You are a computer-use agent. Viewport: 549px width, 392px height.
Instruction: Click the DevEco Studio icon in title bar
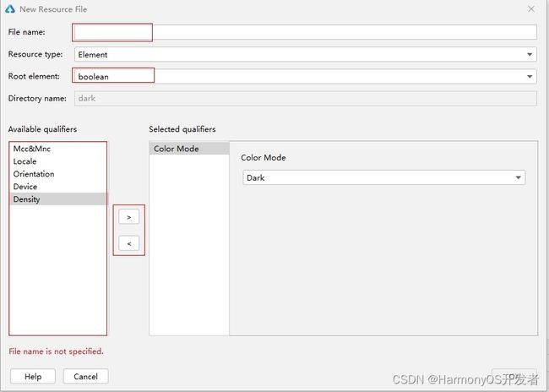coord(10,9)
